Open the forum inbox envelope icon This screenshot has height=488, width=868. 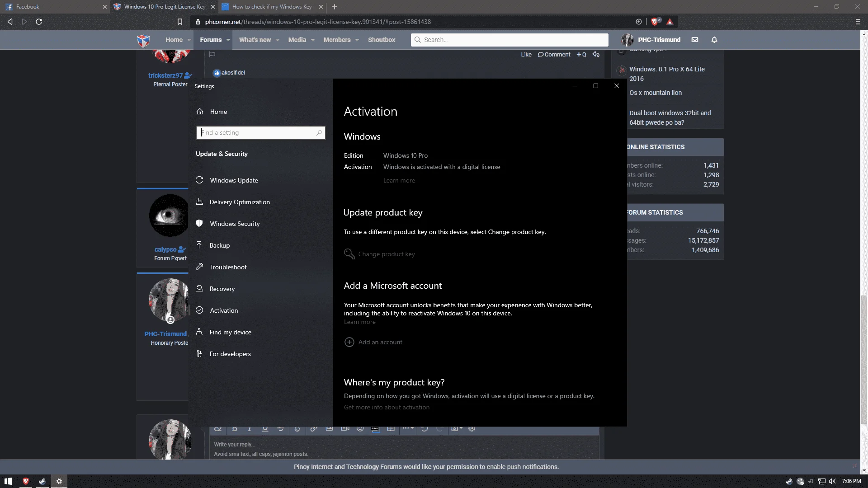click(695, 40)
